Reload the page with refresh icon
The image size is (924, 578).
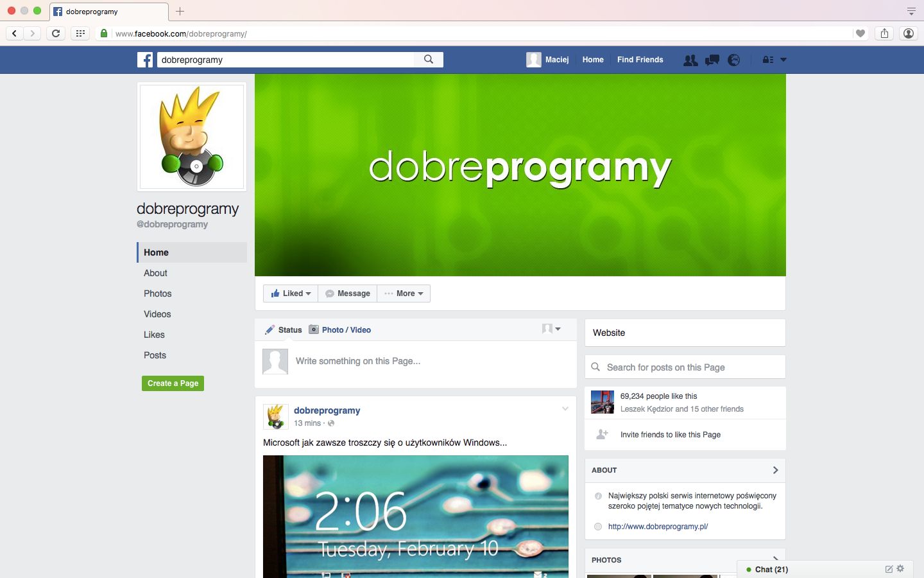(56, 33)
